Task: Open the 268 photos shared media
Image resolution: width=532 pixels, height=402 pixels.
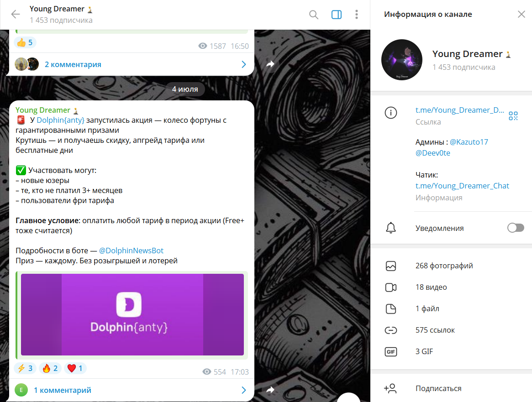Action: tap(451, 266)
